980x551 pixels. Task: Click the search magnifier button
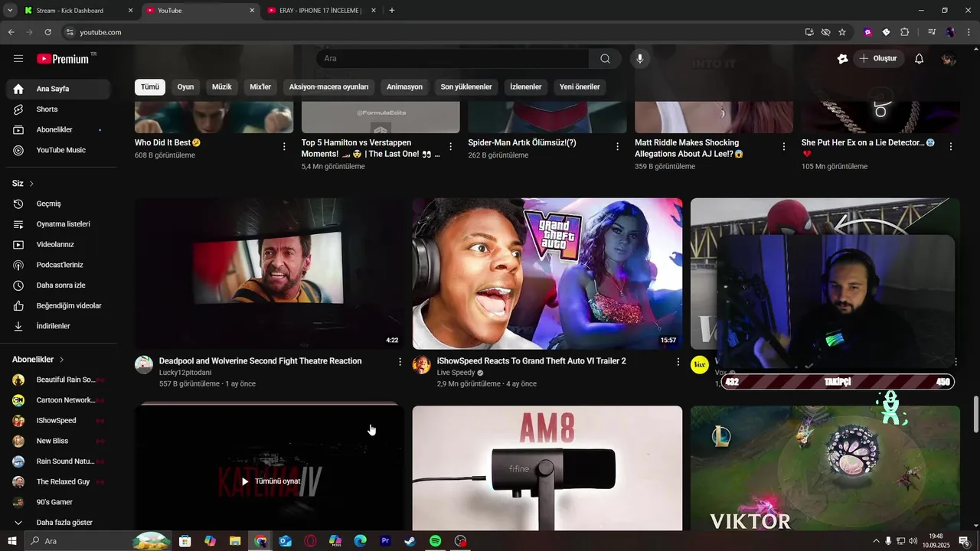click(606, 59)
